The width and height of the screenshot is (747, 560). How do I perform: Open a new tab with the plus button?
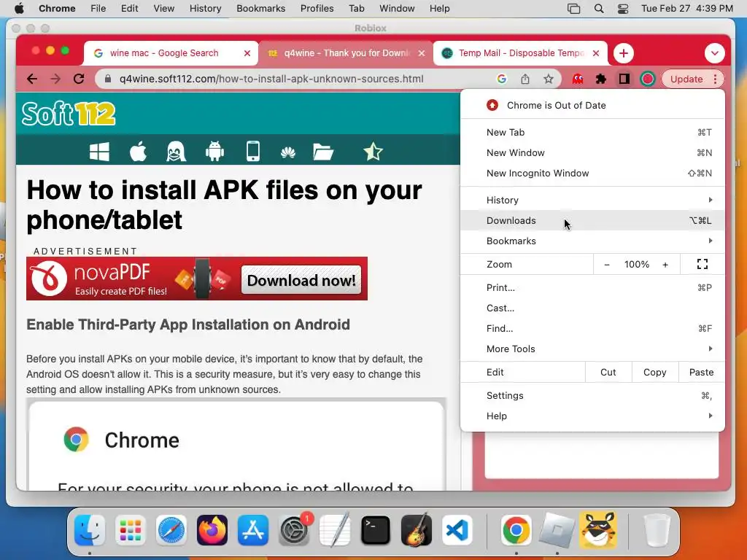[624, 52]
